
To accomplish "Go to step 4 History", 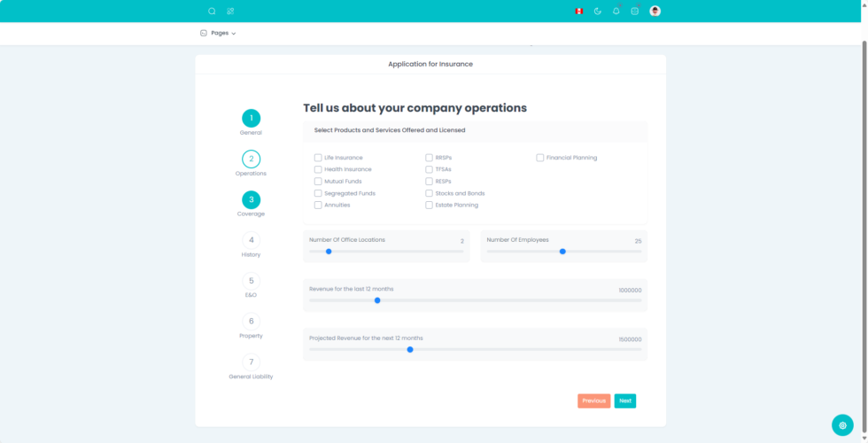I will pos(251,240).
